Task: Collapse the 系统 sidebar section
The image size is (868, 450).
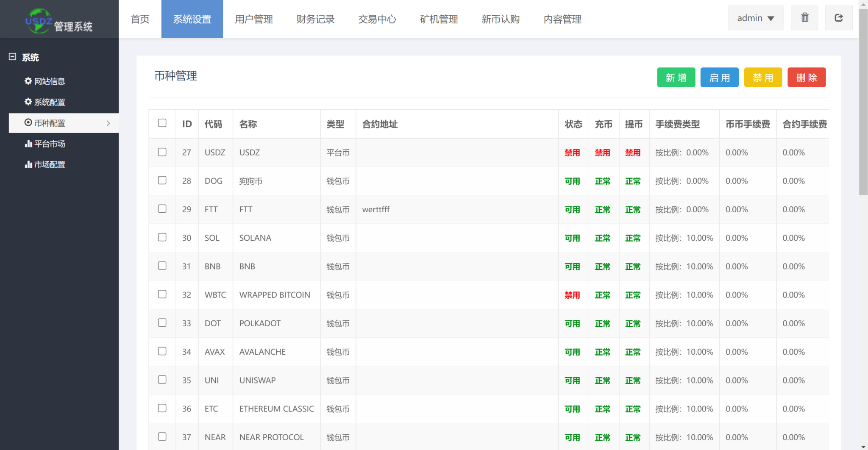Action: click(12, 57)
